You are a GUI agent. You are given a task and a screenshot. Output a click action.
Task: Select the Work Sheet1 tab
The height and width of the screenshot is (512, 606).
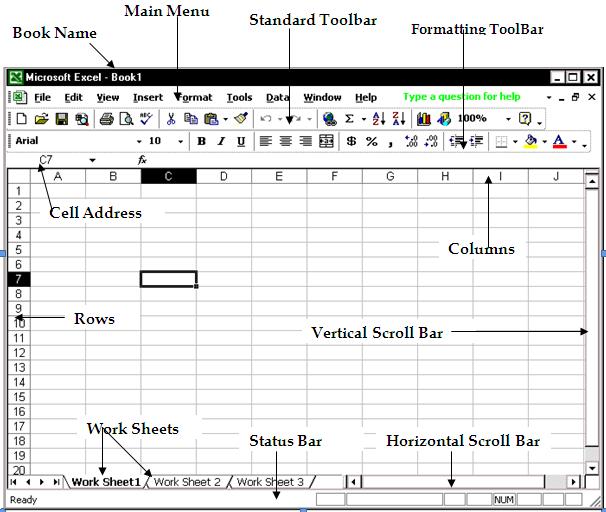106,482
